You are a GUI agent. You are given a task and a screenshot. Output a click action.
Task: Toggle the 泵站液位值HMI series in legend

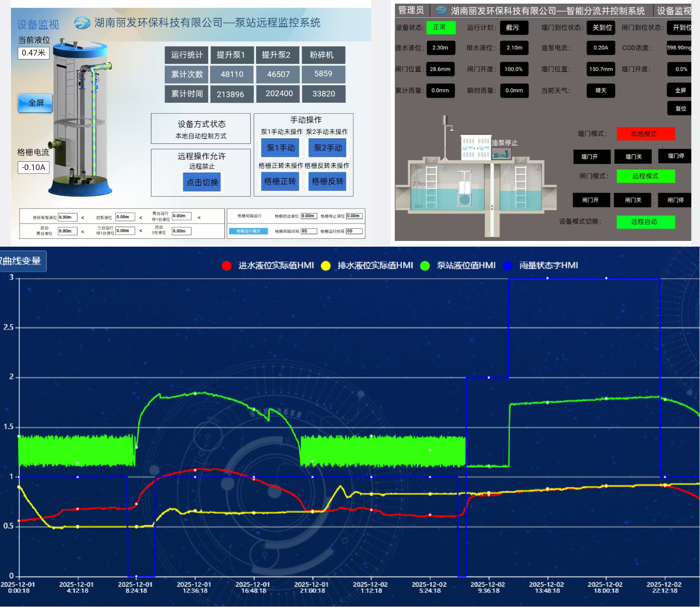pos(465,265)
